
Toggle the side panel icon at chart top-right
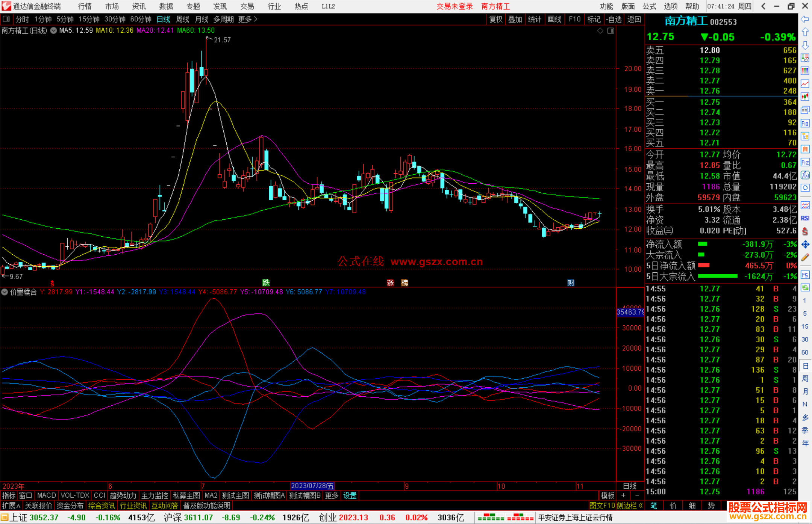[611, 31]
